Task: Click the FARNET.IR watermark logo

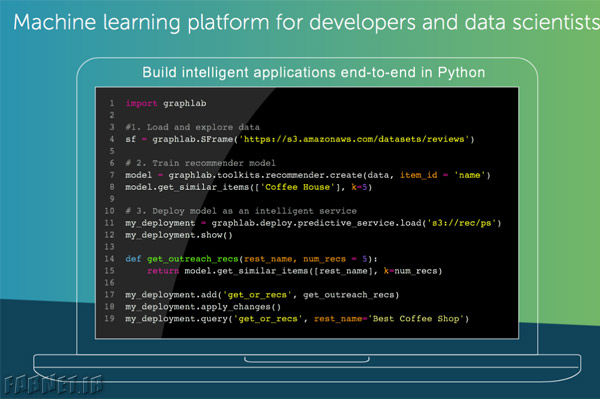Action: point(54,384)
